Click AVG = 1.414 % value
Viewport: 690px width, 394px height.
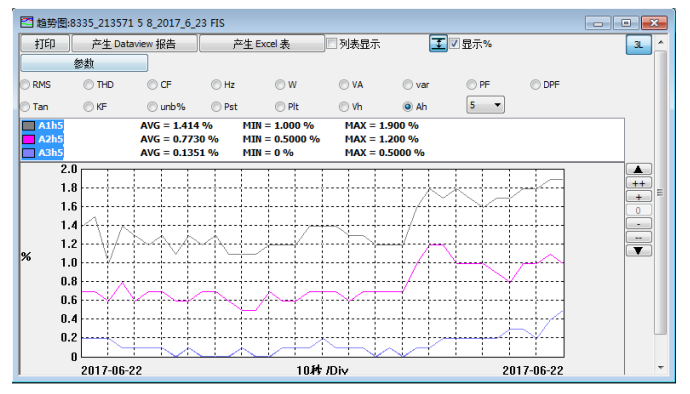tap(176, 126)
